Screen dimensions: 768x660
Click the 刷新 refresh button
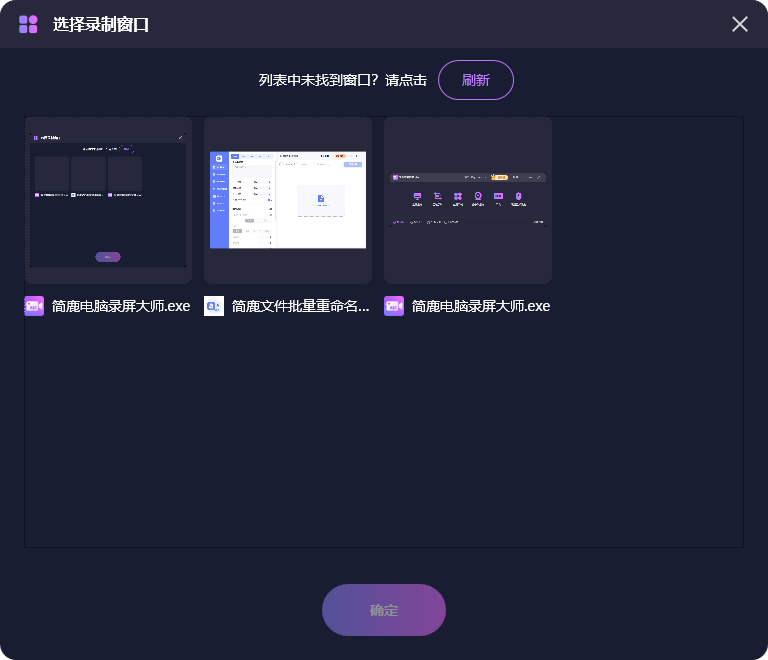point(476,80)
